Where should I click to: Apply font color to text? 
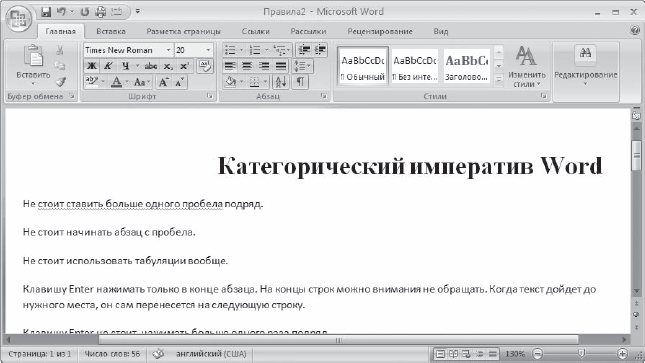pyautogui.click(x=117, y=82)
